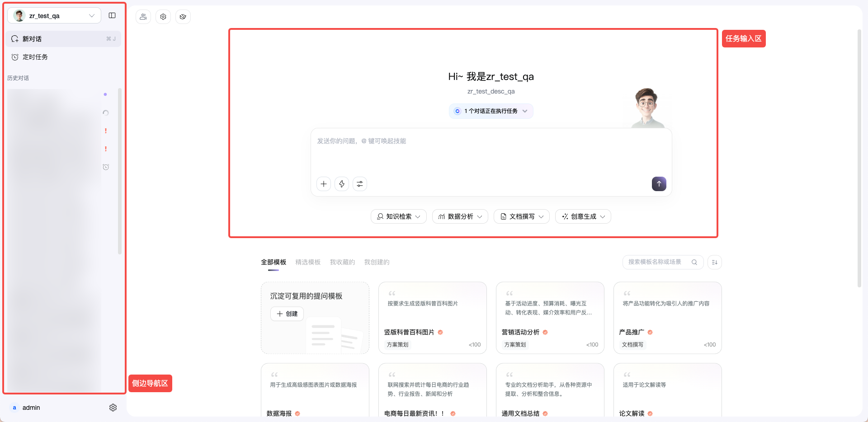Screen dimensions: 868x422
Task: Click the plus icon below the message box
Action: (x=324, y=184)
